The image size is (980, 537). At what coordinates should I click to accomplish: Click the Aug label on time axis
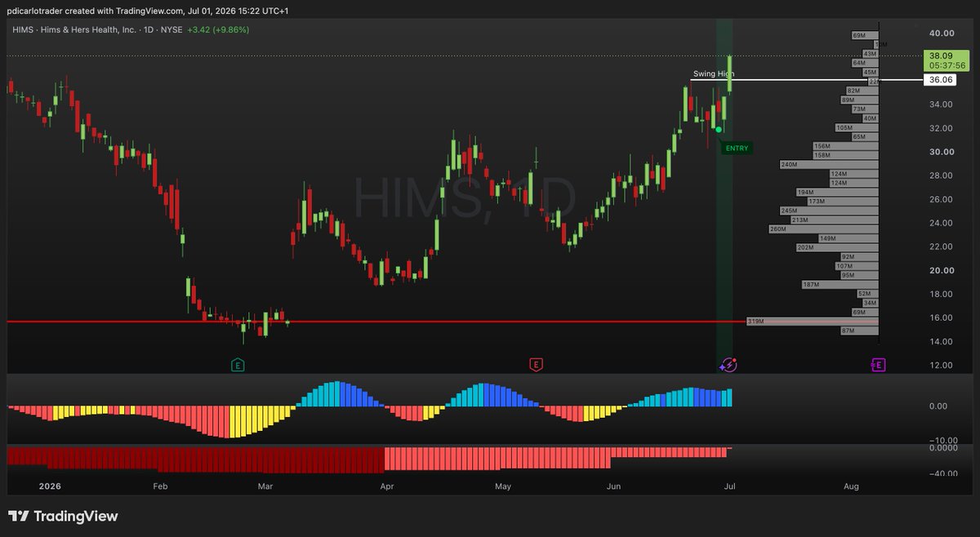(x=851, y=486)
